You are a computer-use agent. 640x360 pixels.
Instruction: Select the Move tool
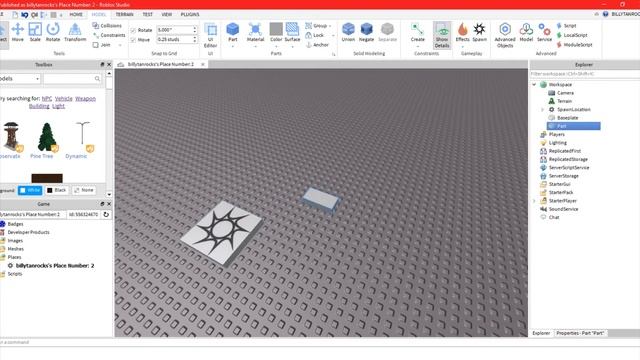pyautogui.click(x=18, y=32)
